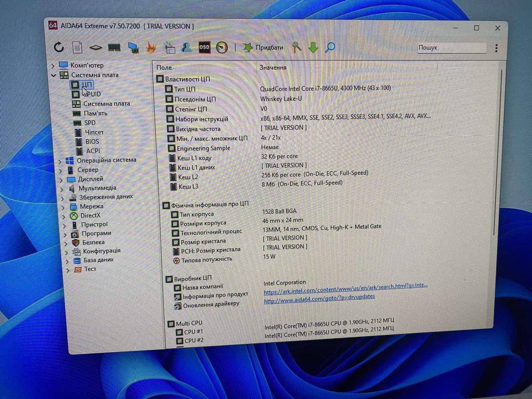Screen dimensions: 532x399
Task: Expand the Мережа tree node
Action: coord(63,207)
